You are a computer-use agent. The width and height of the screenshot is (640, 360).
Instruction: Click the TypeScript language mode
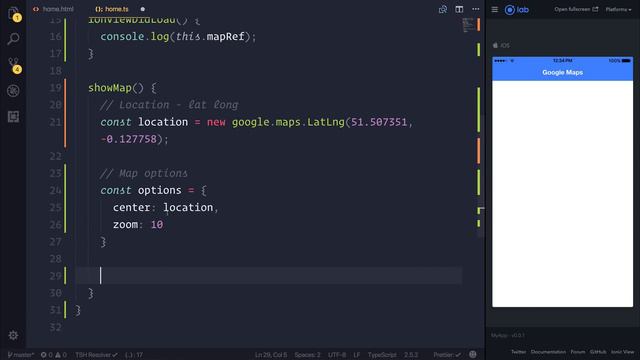(382, 355)
